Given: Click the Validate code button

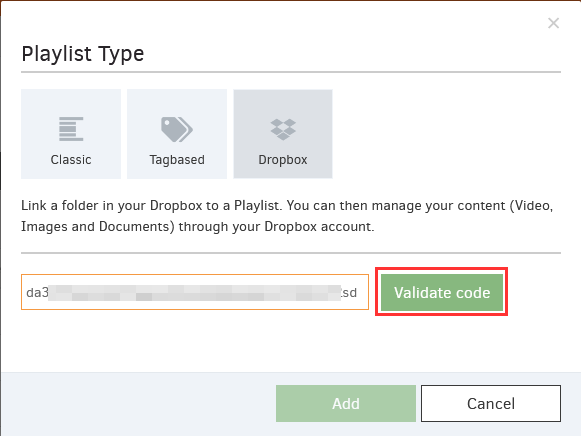Looking at the screenshot, I should coord(442,292).
